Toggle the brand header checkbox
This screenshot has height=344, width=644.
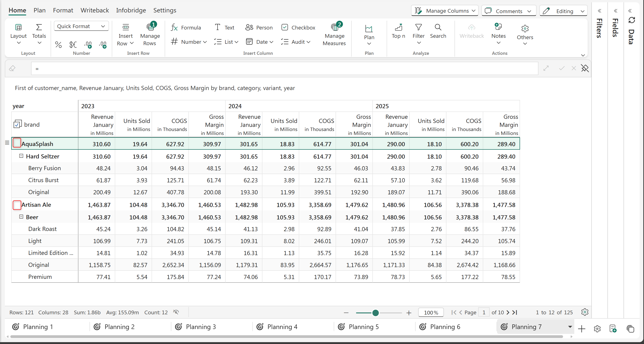point(17,124)
